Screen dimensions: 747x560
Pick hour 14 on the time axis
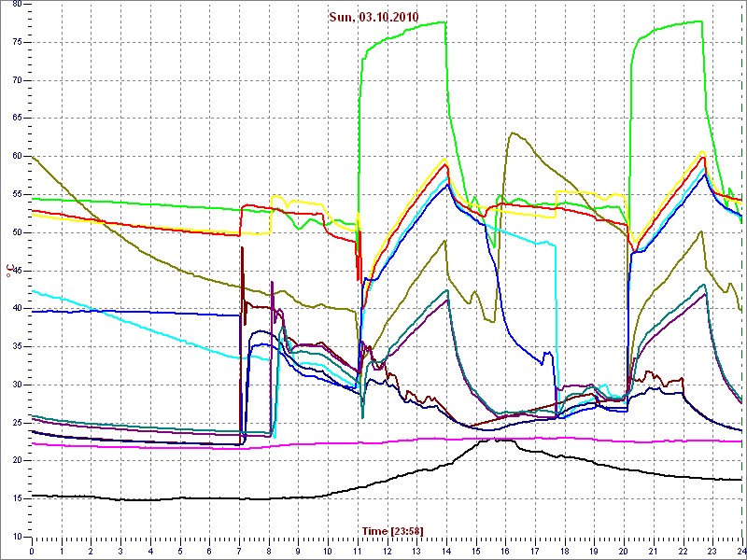click(446, 550)
